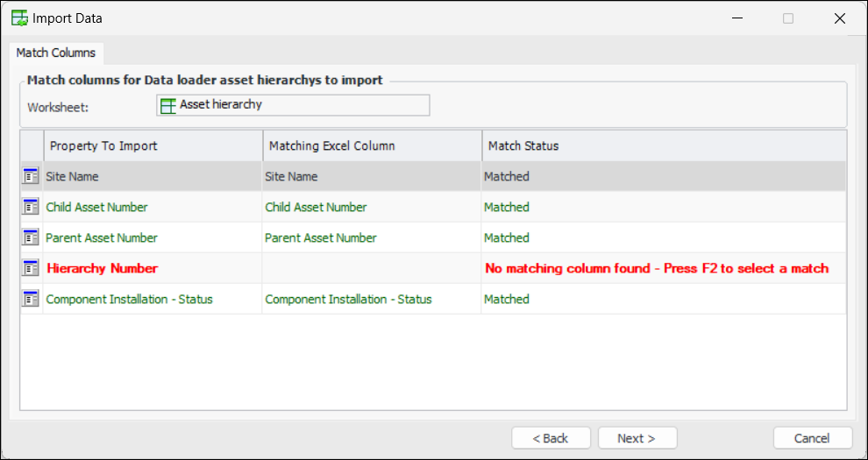Proceed with the Next button
The height and width of the screenshot is (460, 868).
click(637, 438)
